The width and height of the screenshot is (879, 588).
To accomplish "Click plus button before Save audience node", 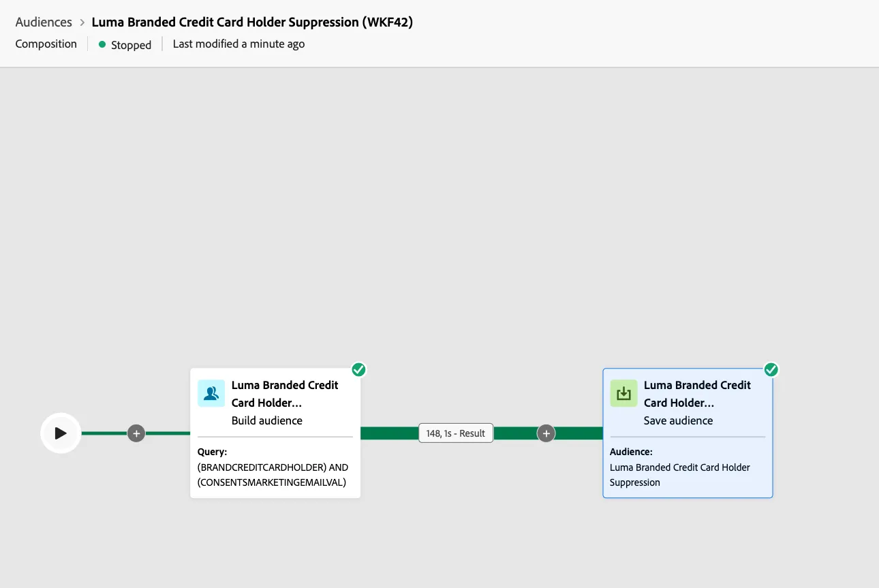I will coord(546,433).
